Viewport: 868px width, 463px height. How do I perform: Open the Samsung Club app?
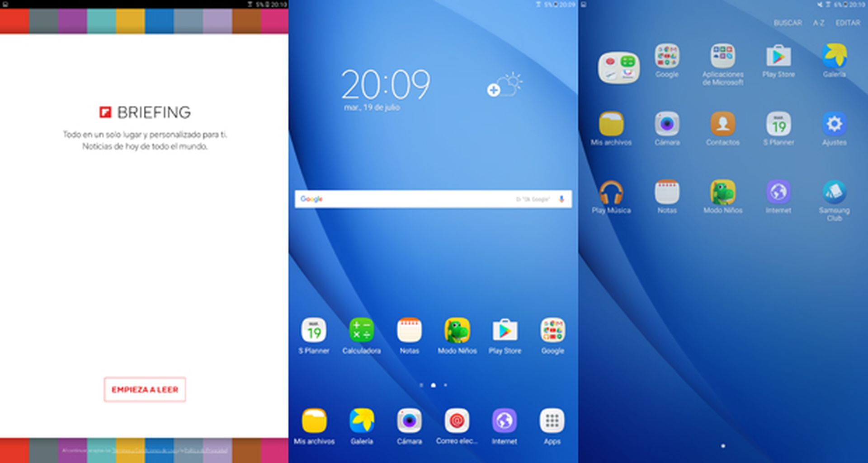(x=834, y=193)
